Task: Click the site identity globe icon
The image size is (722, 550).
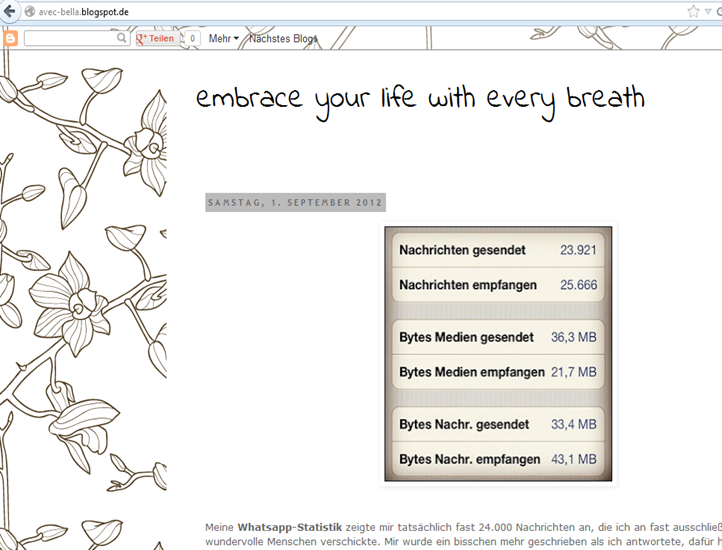Action: 29,12
